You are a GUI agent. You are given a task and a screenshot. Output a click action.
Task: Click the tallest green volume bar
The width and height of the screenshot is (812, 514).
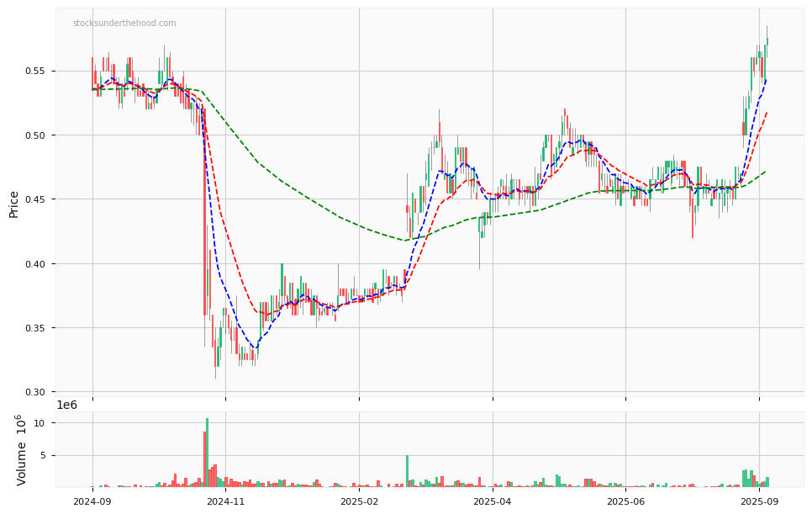point(207,453)
